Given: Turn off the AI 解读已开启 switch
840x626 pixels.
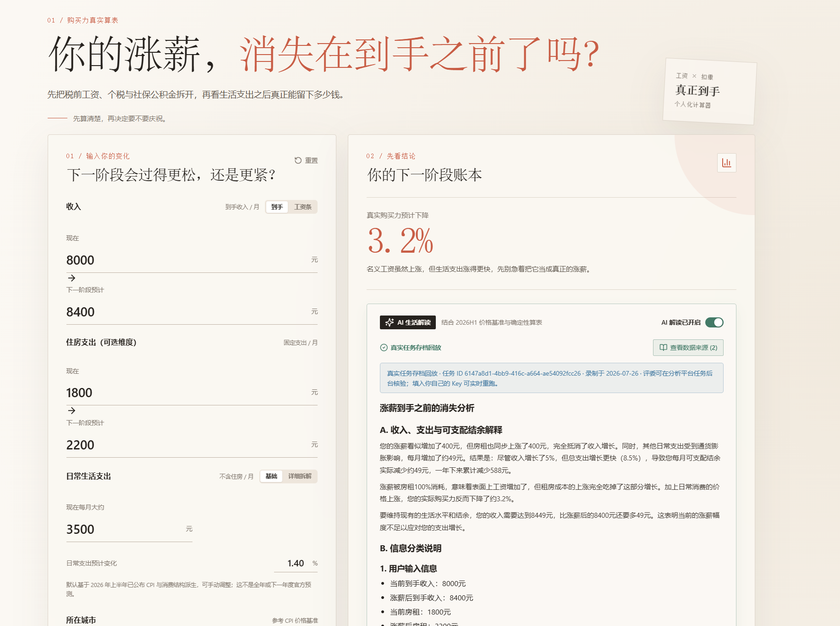Looking at the screenshot, I should coord(714,322).
